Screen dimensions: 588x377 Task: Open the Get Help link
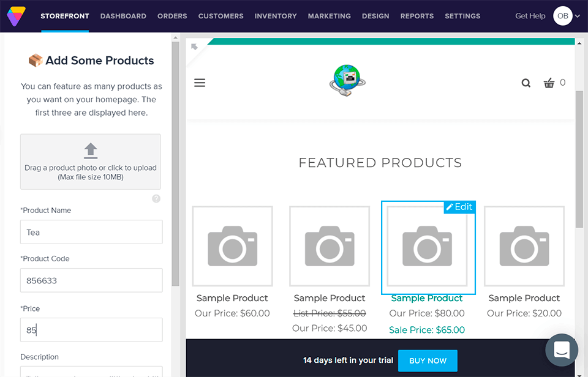point(530,16)
